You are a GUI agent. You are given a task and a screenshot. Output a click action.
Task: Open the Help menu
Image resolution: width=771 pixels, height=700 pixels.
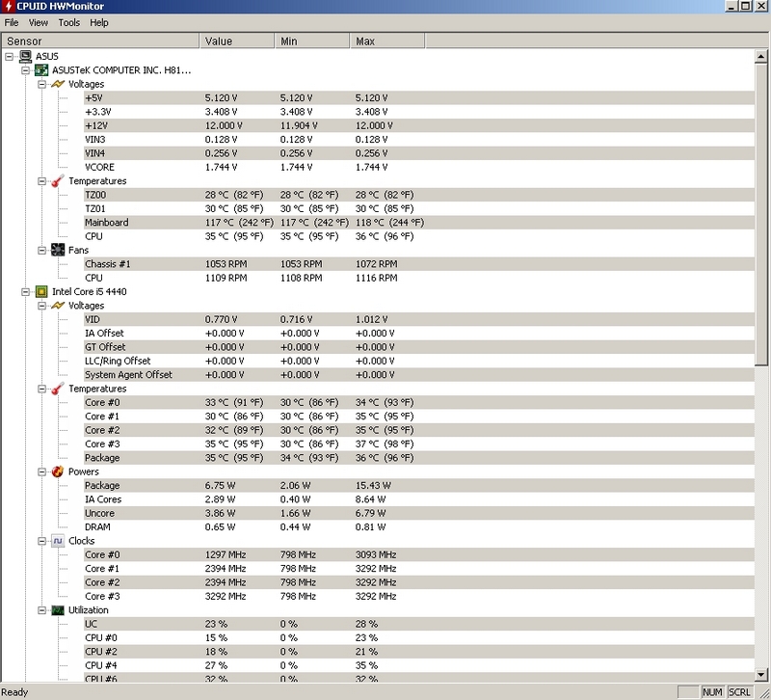click(99, 22)
